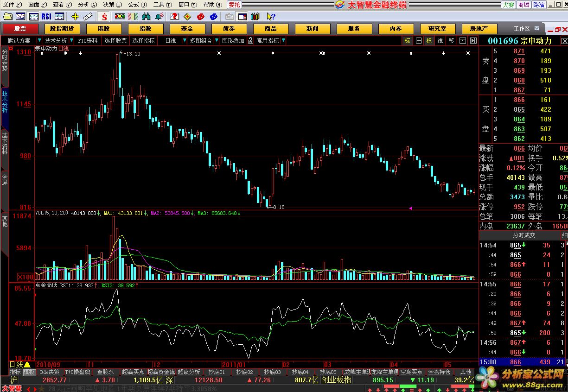This screenshot has height=392, width=568.
Task: Select the 超赢买点 indicator tab
Action: [133, 372]
